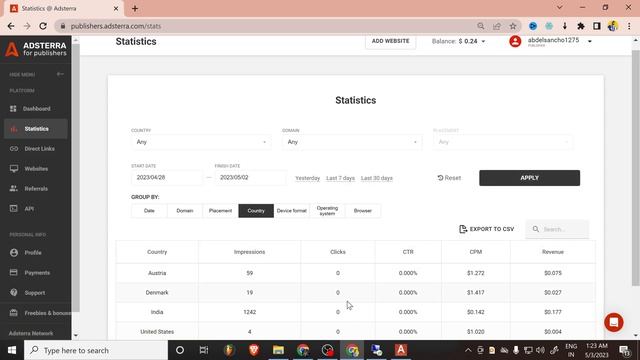Click the Finish Date field

[x=250, y=178]
